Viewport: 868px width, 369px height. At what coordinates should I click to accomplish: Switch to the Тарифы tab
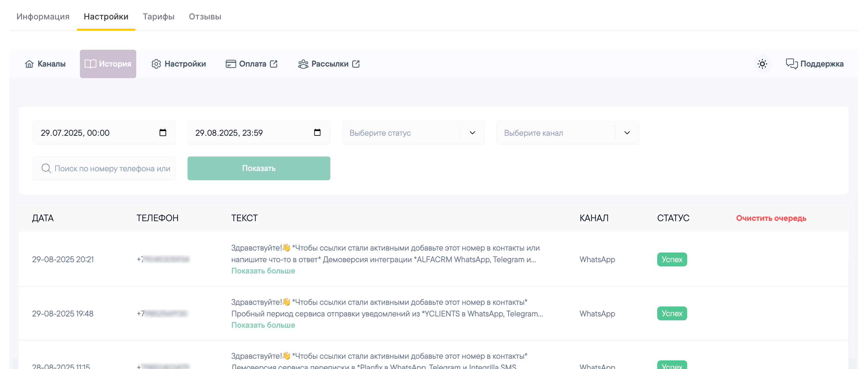158,16
